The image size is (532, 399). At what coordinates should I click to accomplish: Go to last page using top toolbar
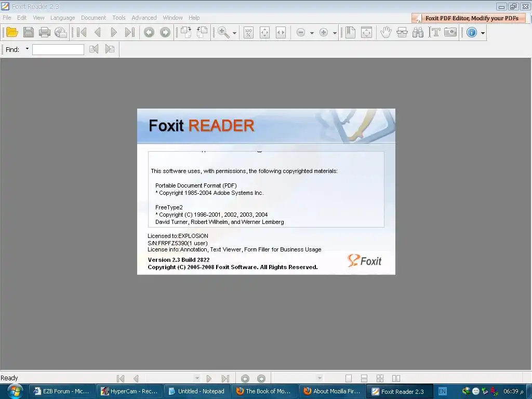[129, 32]
